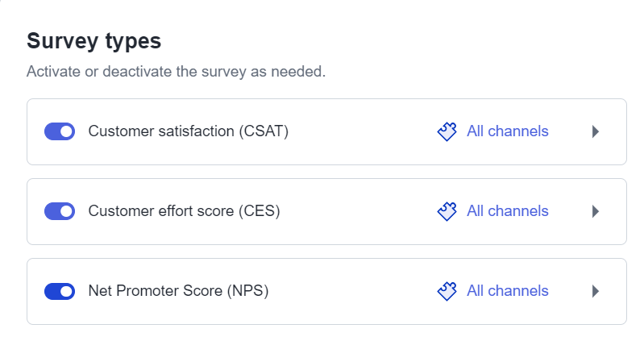Click empty space inside the CSAT card
Viewport: 644px width, 341px height.
point(361,131)
